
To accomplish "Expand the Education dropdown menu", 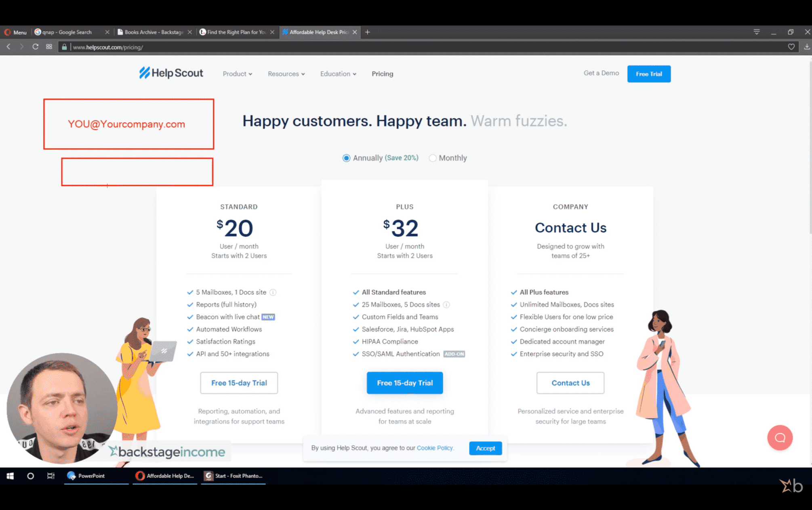I will pos(338,74).
